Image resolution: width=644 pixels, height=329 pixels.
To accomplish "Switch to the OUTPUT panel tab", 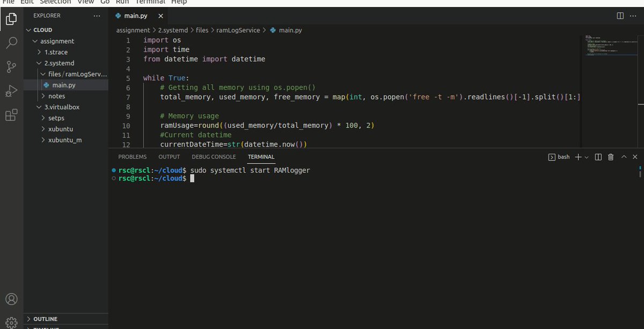I will click(169, 157).
